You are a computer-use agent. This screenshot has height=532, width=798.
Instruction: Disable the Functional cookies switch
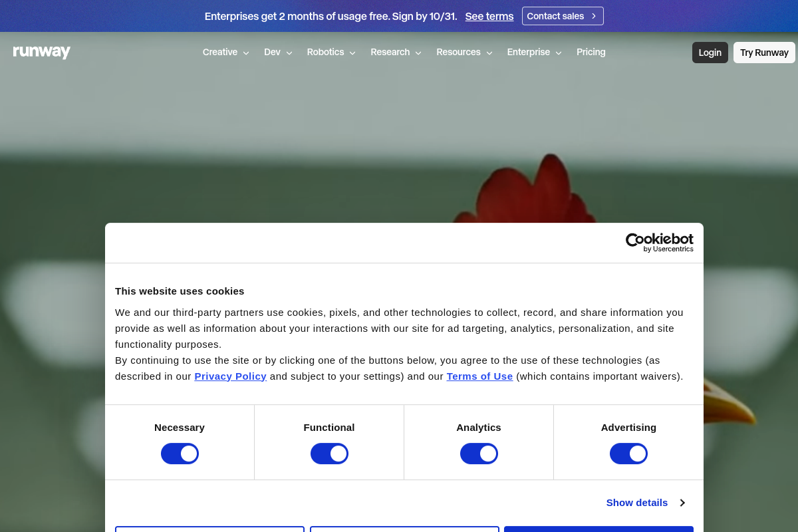[x=329, y=454]
